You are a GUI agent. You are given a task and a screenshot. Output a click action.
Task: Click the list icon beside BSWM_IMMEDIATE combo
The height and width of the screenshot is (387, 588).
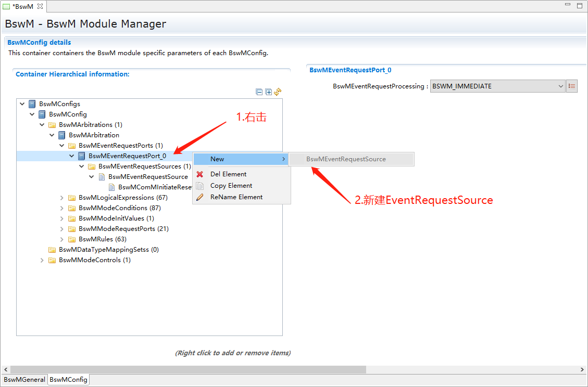click(572, 86)
